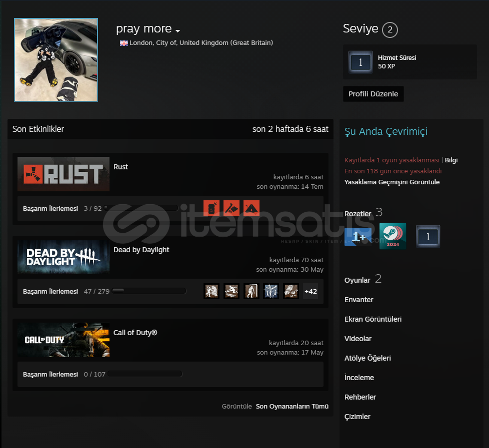Screen dimensions: 489x448
Task: Open the Videolar section
Action: coord(357,339)
